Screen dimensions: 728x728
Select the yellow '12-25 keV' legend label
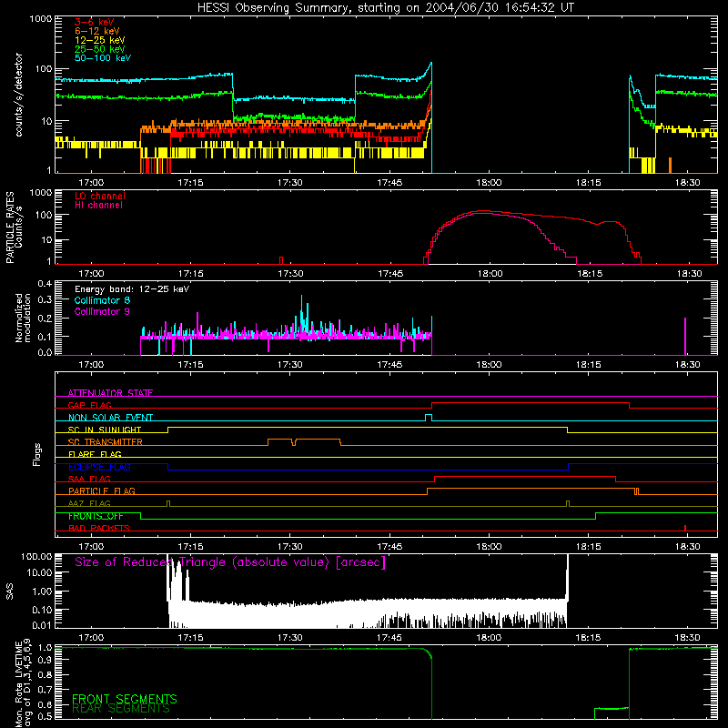100,40
